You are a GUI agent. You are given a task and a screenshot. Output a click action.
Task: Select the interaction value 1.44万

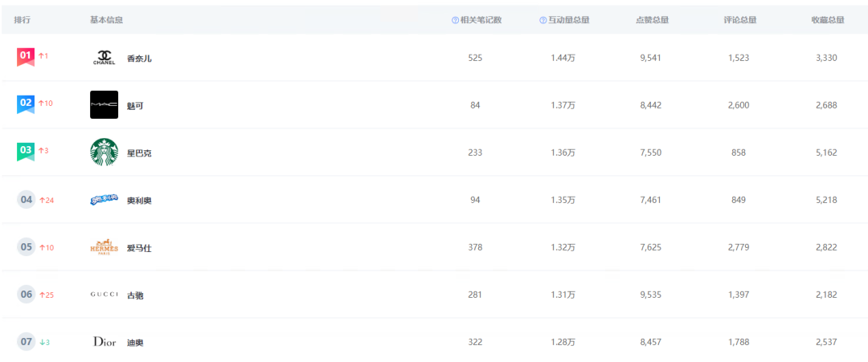pos(563,58)
